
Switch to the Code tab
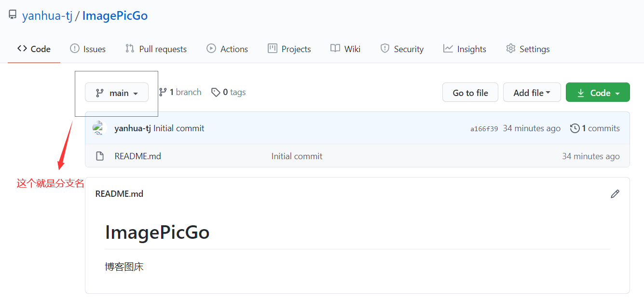point(34,49)
